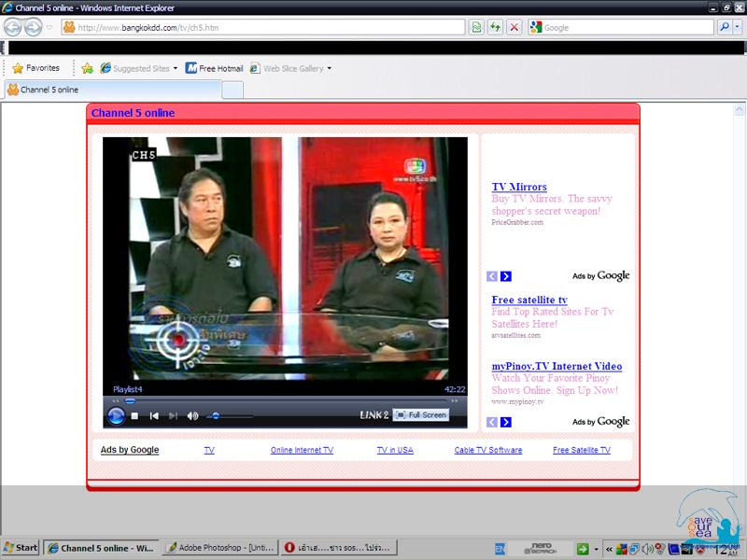Image resolution: width=747 pixels, height=560 pixels.
Task: Skip to previous track in player
Action: [154, 416]
